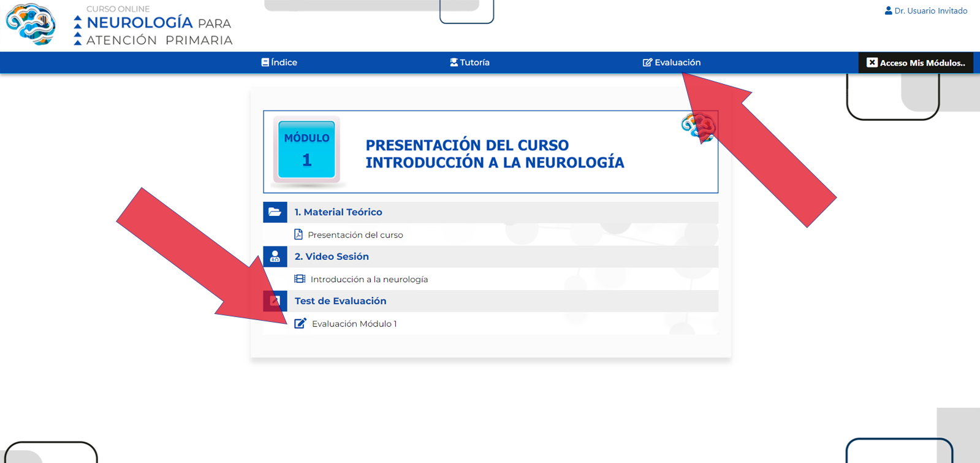Go to the Tutoría section

(474, 63)
